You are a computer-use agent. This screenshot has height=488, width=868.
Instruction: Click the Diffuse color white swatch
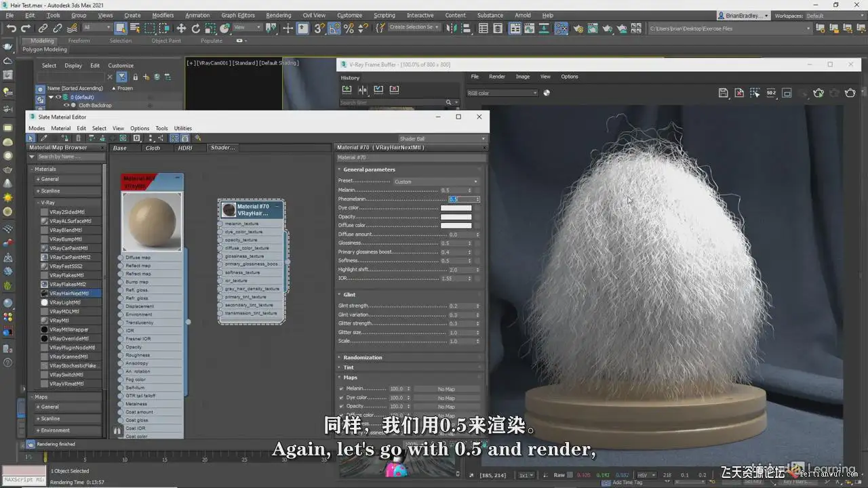(x=456, y=226)
